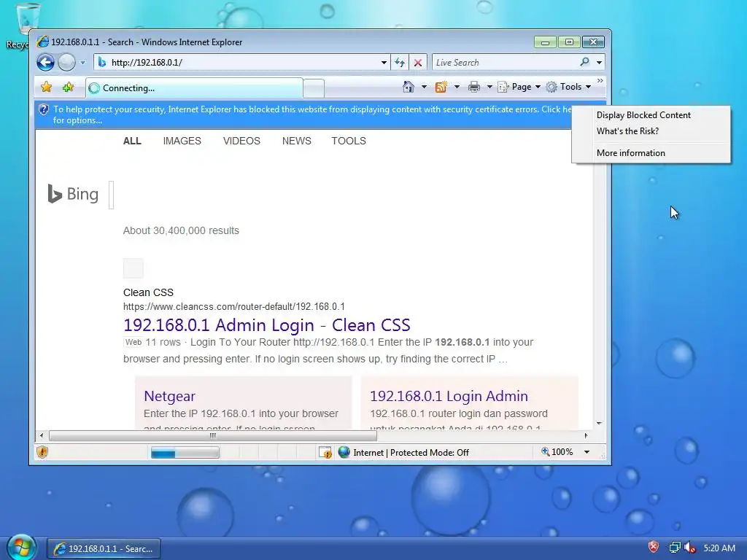Open 192.168.0.1 Admin Login - Clean CSS link
The width and height of the screenshot is (747, 560).
[266, 324]
